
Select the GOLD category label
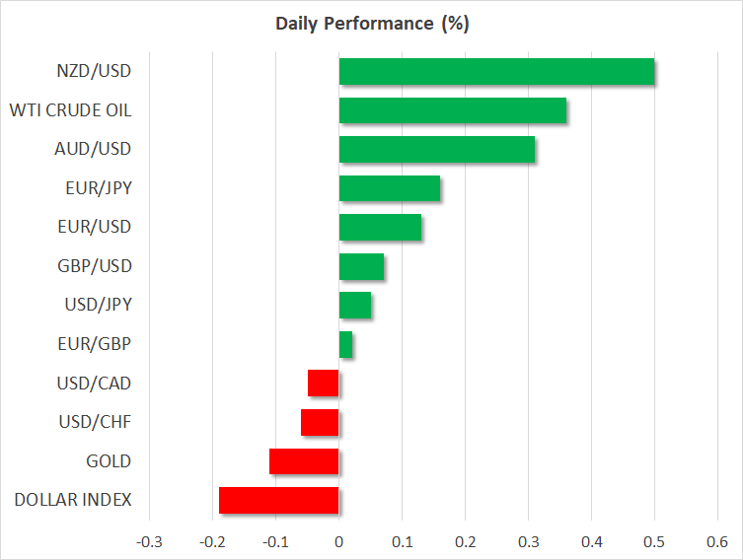pos(110,460)
